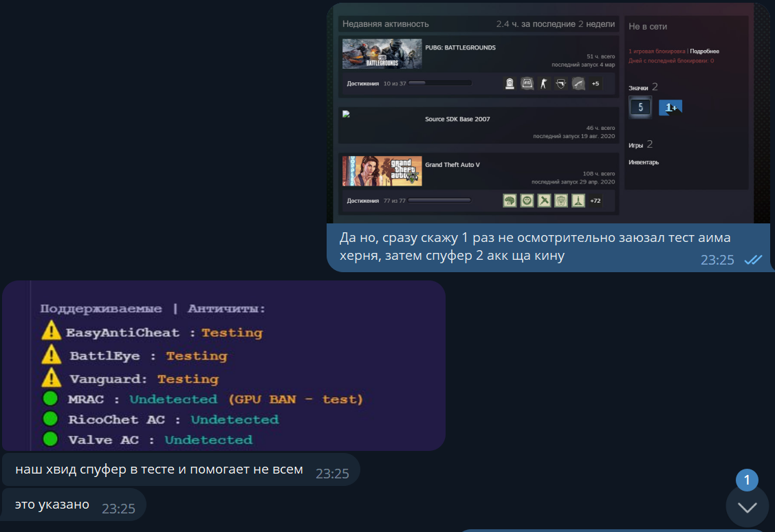Click the blue 1+ badge icon

click(670, 108)
